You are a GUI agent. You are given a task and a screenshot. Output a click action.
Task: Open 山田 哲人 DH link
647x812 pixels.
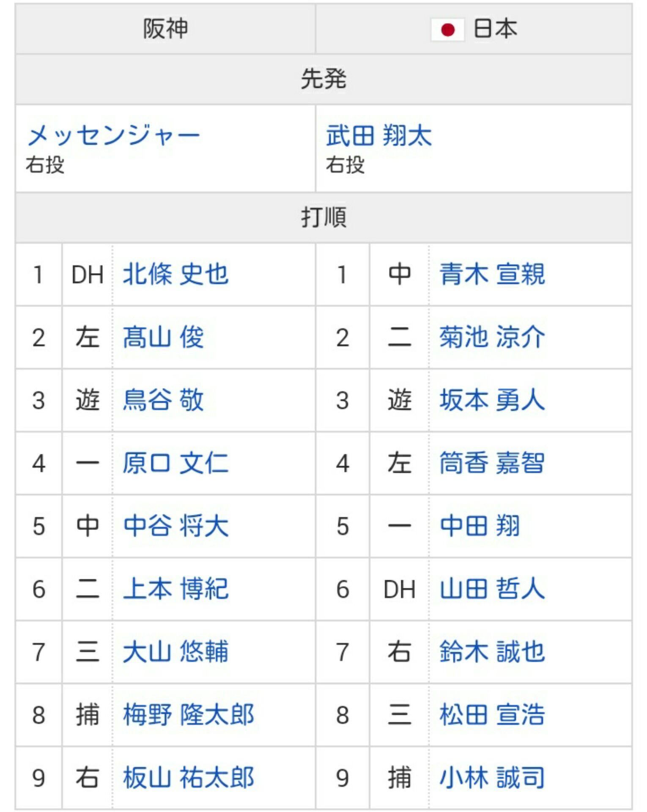point(492,589)
